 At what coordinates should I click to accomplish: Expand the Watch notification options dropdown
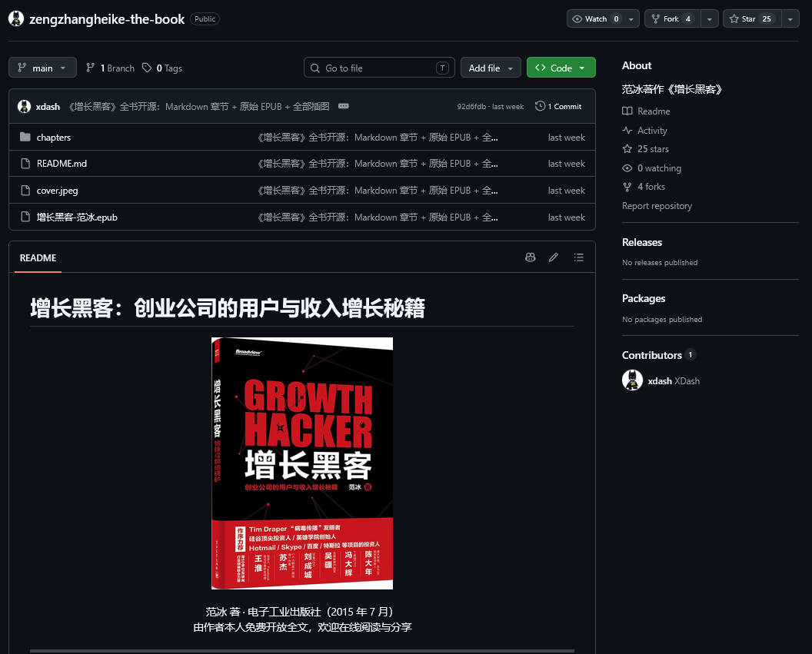[x=631, y=18]
